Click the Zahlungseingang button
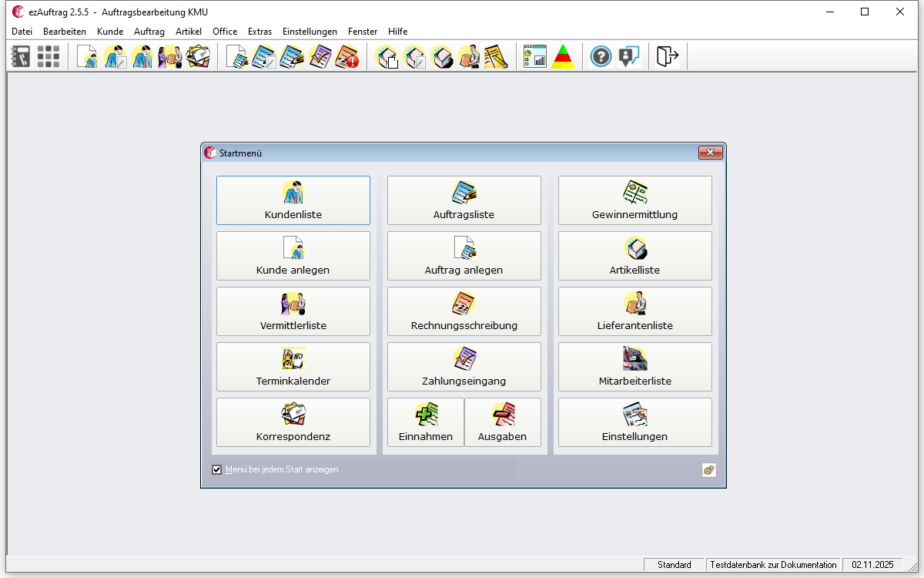This screenshot has height=578, width=924. tap(464, 367)
